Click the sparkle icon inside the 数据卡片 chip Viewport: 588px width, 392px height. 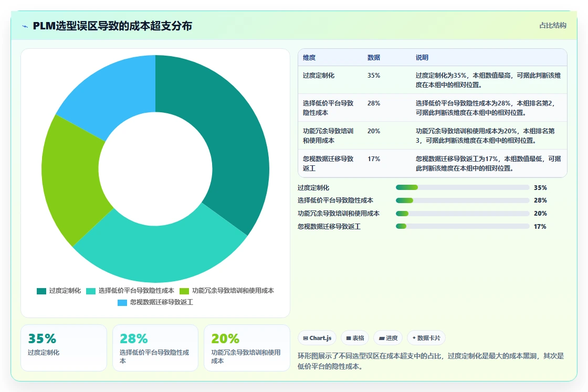click(414, 338)
